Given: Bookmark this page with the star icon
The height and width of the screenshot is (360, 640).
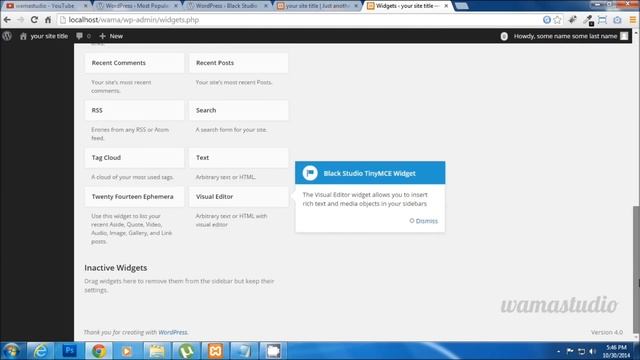Looking at the screenshot, I should point(557,20).
